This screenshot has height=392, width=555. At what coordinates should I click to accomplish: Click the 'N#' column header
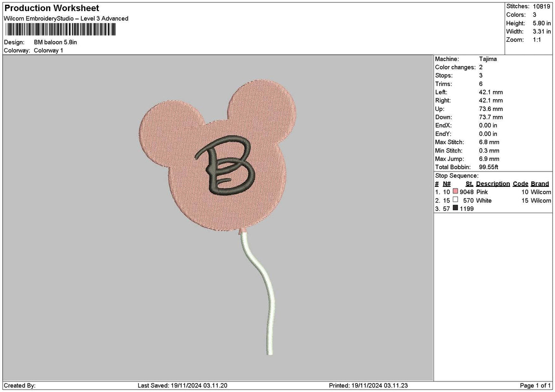tap(447, 184)
